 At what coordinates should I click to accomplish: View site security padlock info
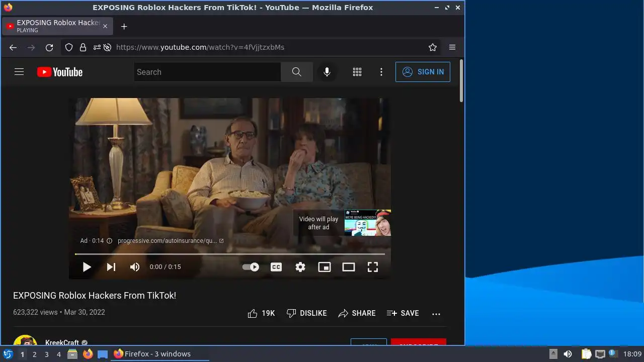[83, 47]
